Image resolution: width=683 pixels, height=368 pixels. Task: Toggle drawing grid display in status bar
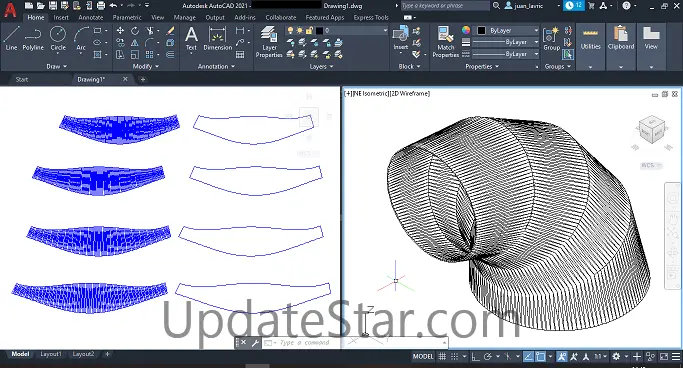click(442, 357)
